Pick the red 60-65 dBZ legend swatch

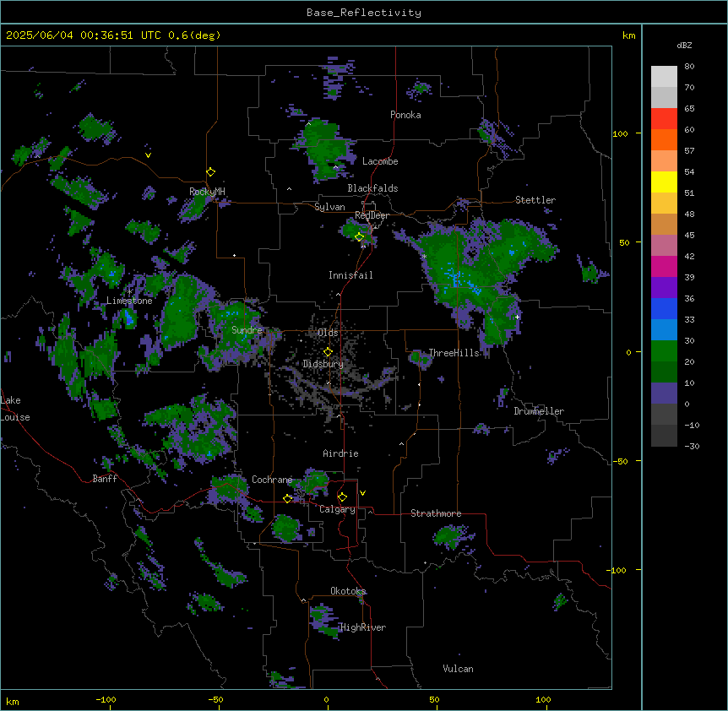pyautogui.click(x=664, y=119)
